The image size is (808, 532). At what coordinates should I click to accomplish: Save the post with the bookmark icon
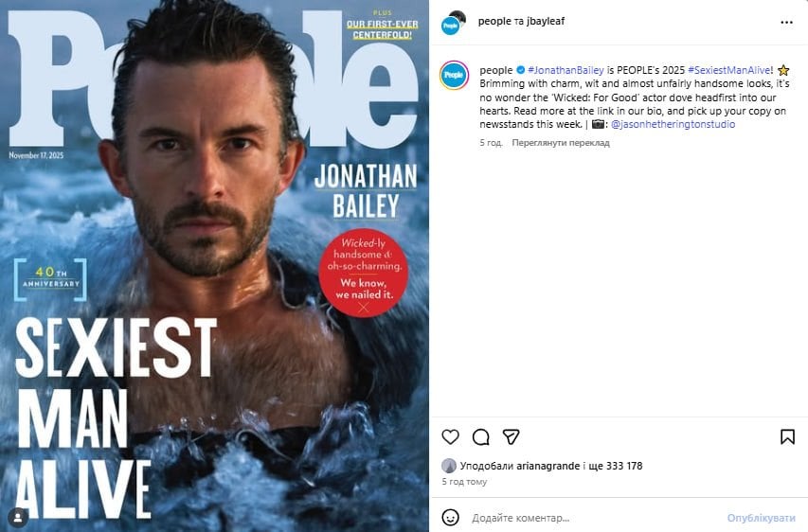(x=787, y=436)
